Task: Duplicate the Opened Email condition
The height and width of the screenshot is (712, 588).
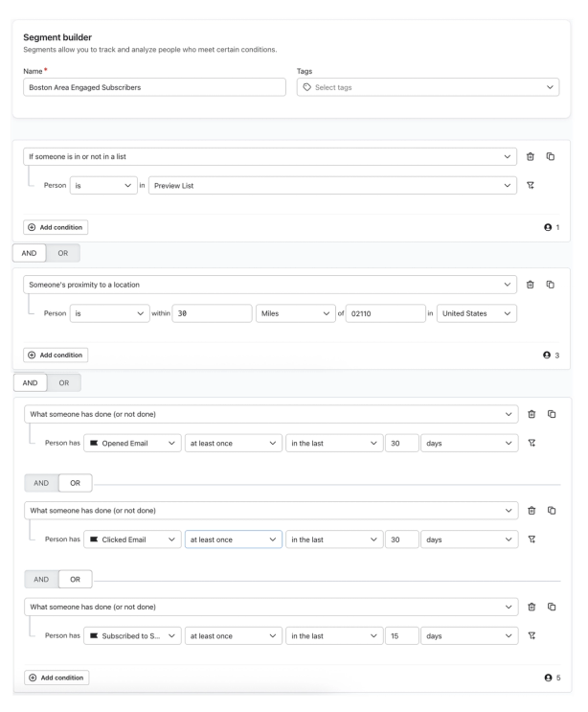Action: pos(552,414)
